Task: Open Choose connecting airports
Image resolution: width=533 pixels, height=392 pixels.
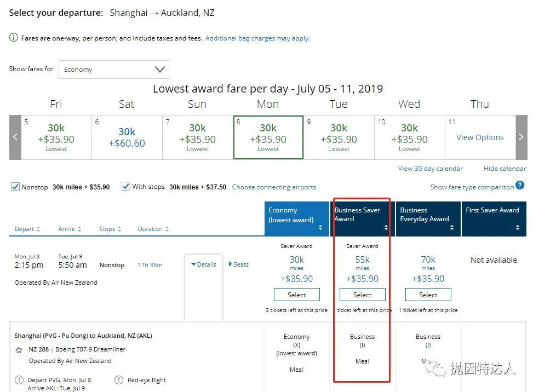Action: (274, 187)
